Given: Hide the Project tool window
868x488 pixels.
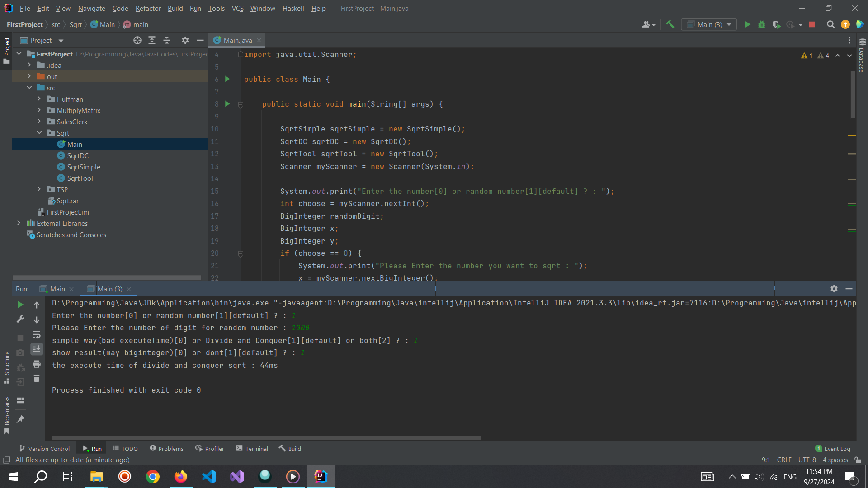Looking at the screenshot, I should coord(200,41).
